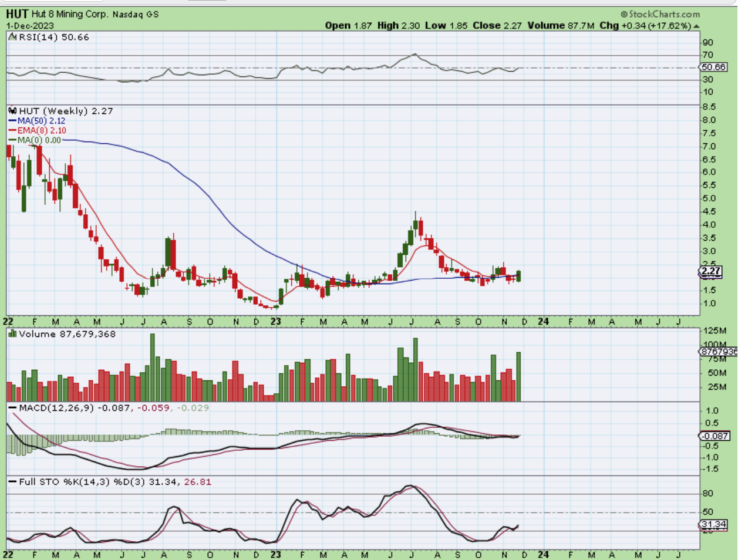Click the RSI indicator line icon
738x560 pixels.
pos(12,37)
